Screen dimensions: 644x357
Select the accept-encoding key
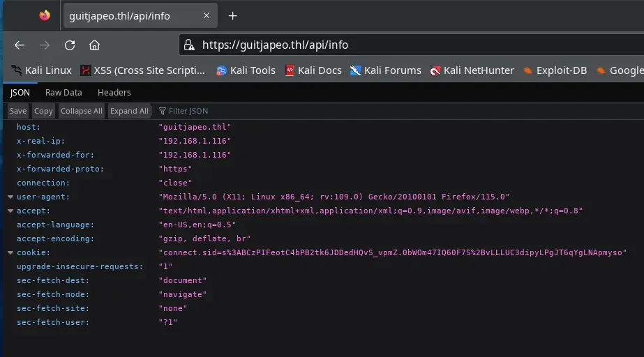[55, 239]
